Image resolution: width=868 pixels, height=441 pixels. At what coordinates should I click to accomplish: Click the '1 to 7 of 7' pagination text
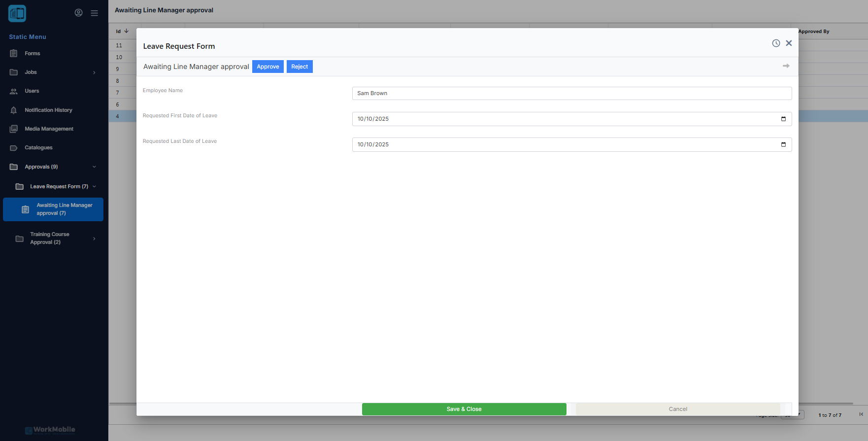[830, 415]
